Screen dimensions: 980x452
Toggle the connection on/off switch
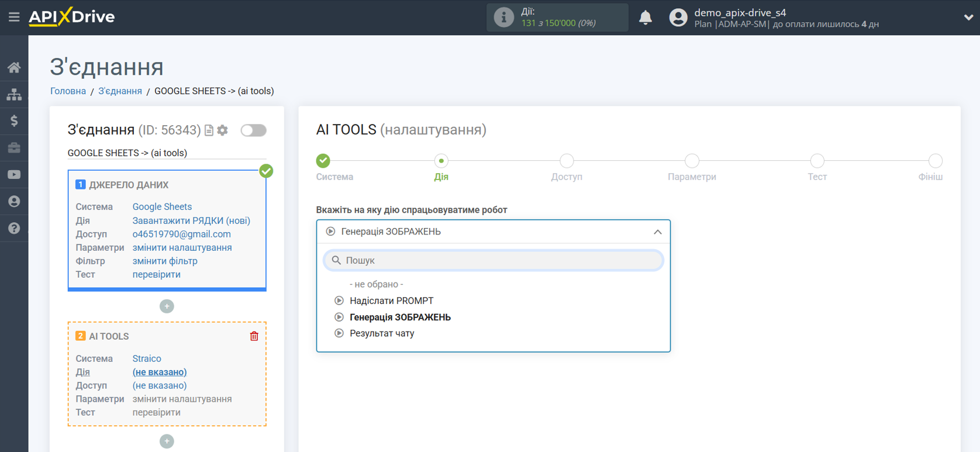pyautogui.click(x=253, y=130)
